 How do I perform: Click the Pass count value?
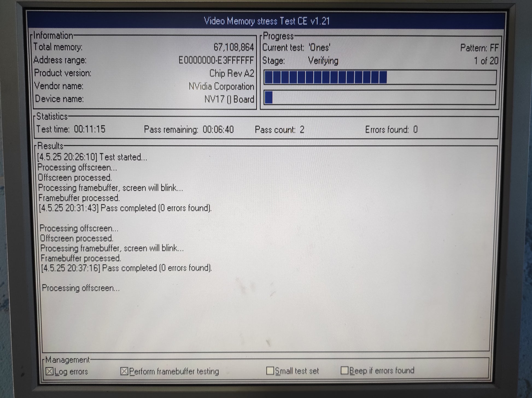point(302,130)
